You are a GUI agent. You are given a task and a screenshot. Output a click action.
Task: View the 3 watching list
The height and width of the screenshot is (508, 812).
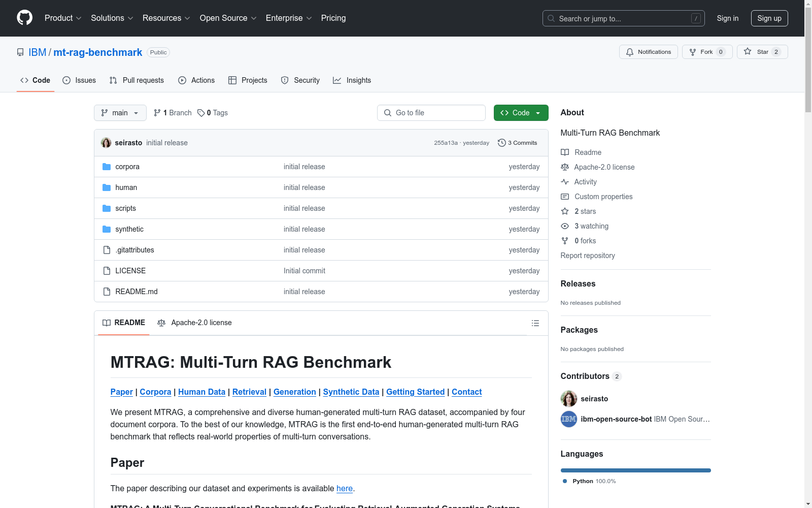click(591, 226)
